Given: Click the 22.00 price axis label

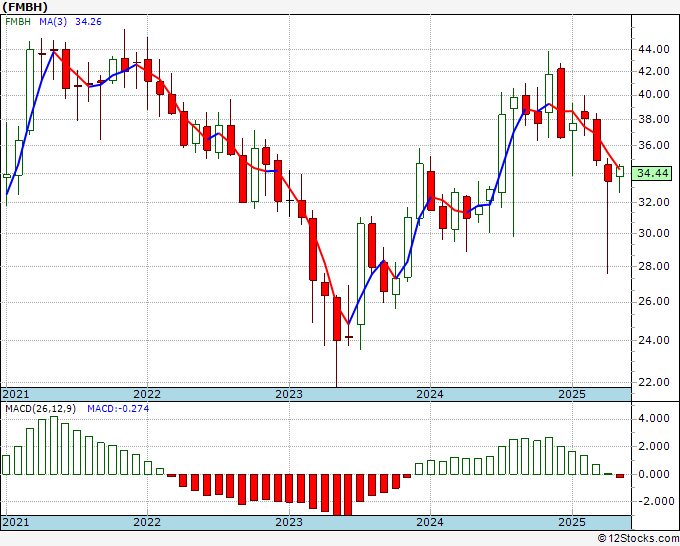Looking at the screenshot, I should 654,382.
